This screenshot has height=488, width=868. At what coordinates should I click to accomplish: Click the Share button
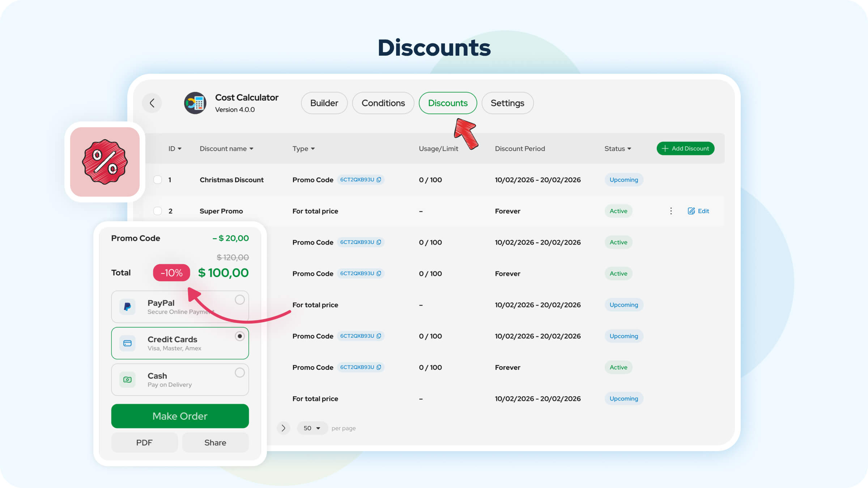point(215,442)
